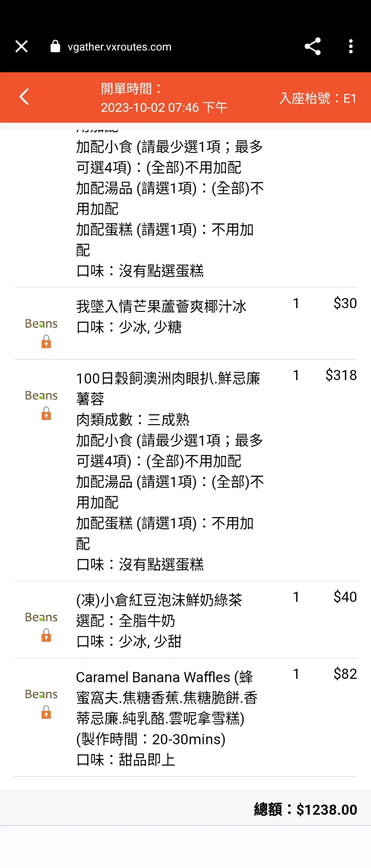Select the 100日穀飼澳洲肉眼扒 item title
371x868 pixels.
168,388
